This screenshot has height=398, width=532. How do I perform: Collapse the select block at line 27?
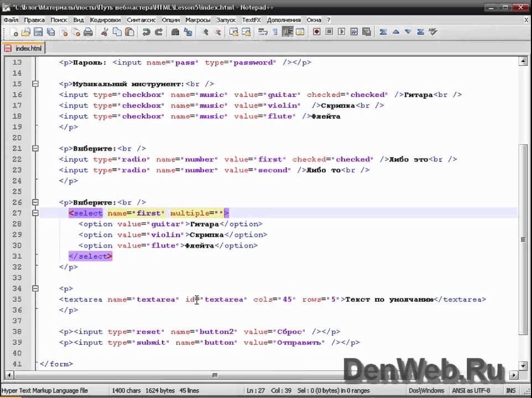point(35,213)
